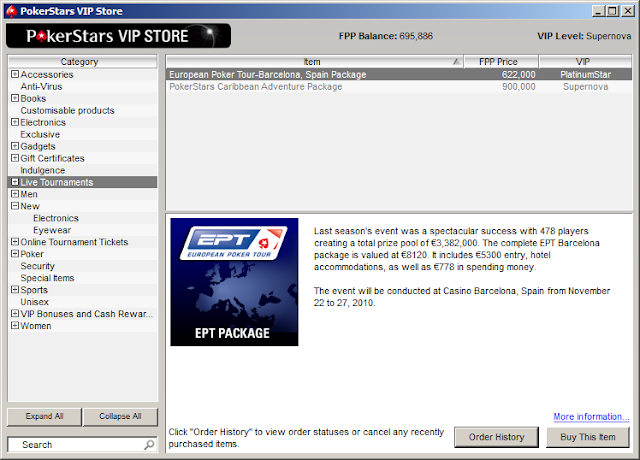Select the Poker category label
Viewport: 640px width, 460px height.
click(32, 254)
